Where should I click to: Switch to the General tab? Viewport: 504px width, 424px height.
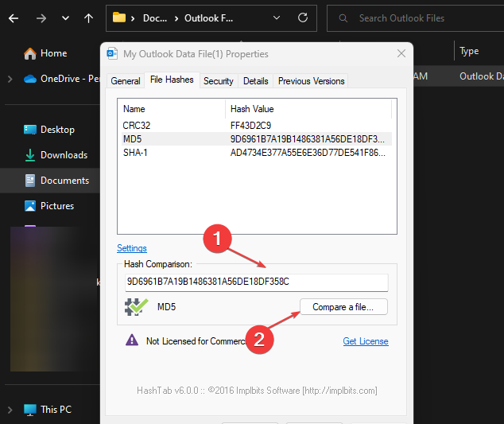click(x=126, y=81)
